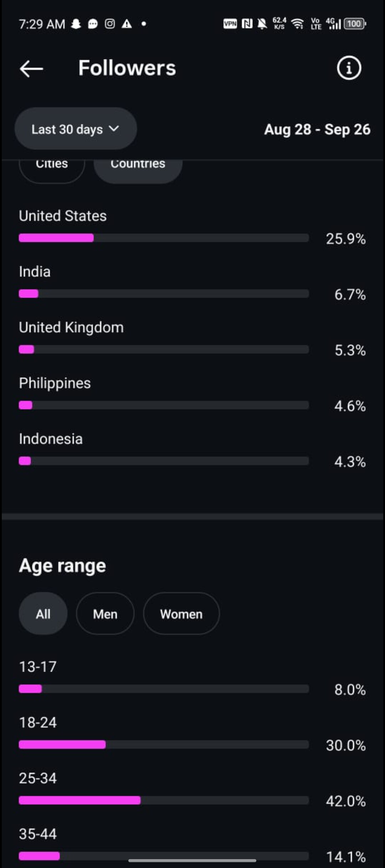Switch to the Countries tab
385x868 pixels.
(138, 166)
